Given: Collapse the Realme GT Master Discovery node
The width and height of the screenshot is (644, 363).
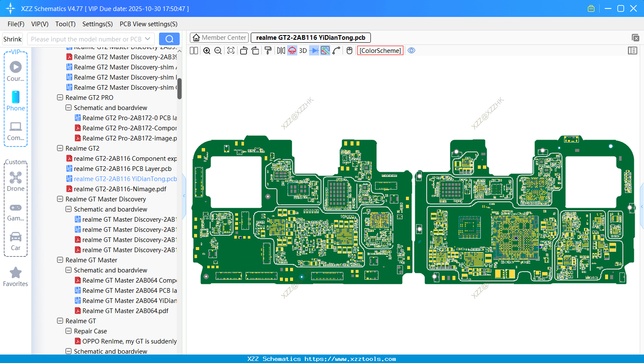Looking at the screenshot, I should 60,199.
